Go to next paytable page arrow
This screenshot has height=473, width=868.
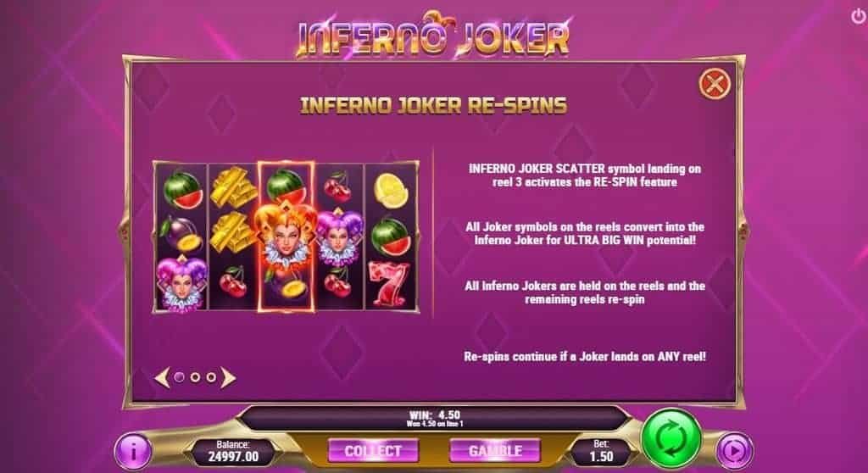228,378
